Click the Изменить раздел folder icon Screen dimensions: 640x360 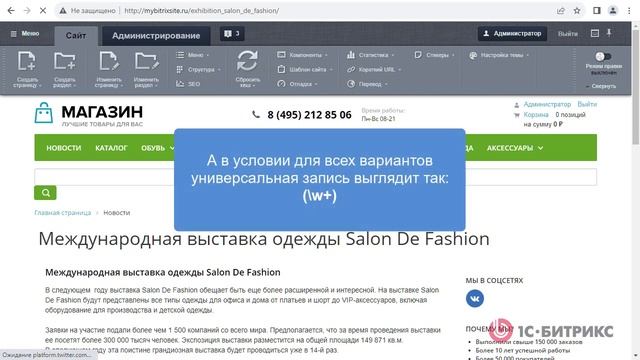146,62
